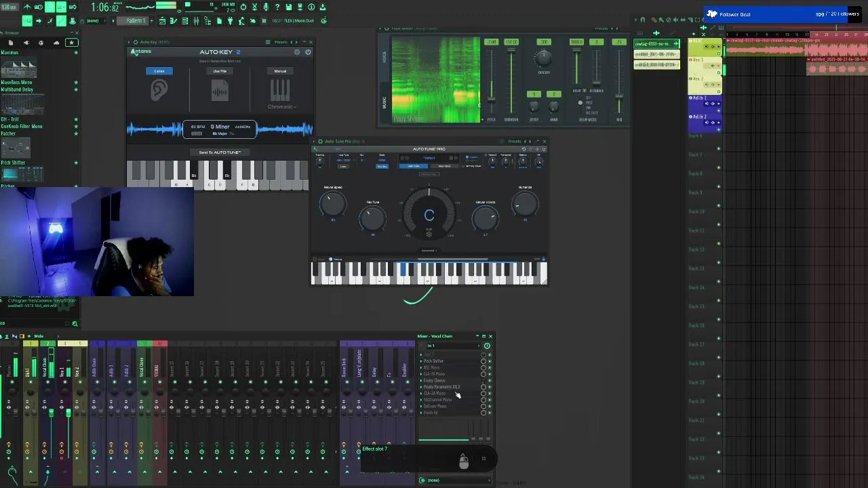Screen dimensions: 868x488
Task: Switch Pitch Shifter to MUSIC tab
Action: (384, 102)
